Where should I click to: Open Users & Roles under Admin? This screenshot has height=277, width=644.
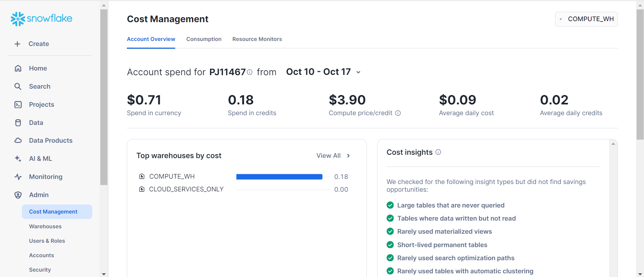coord(47,241)
